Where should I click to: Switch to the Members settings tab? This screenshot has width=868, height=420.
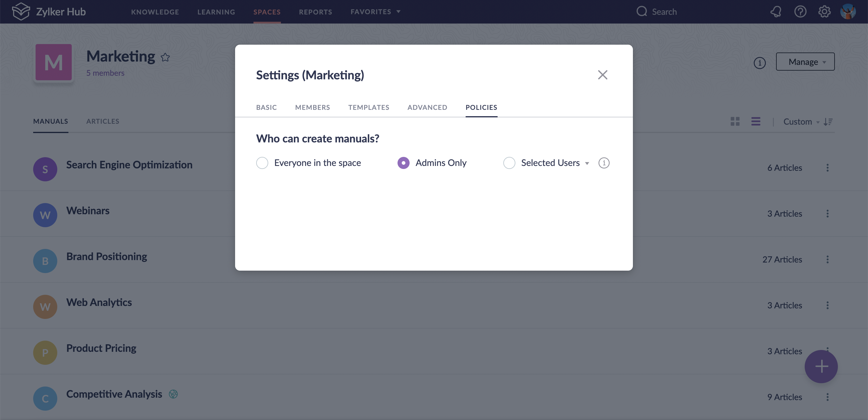(312, 107)
